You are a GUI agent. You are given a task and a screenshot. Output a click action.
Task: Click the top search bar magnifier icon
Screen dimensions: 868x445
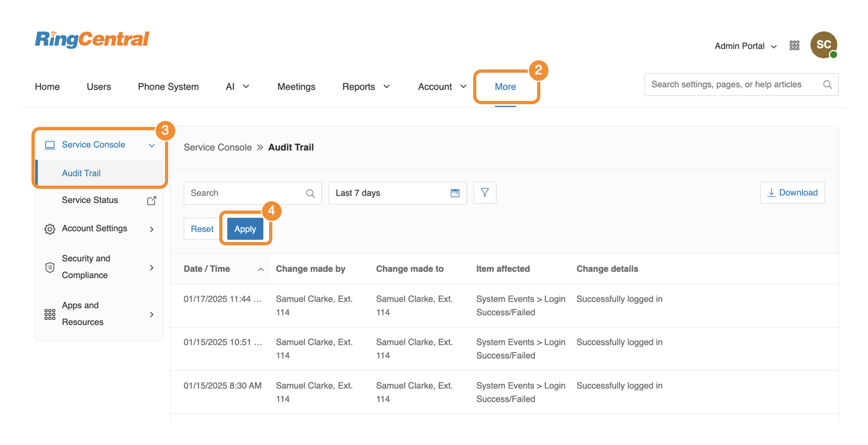827,85
